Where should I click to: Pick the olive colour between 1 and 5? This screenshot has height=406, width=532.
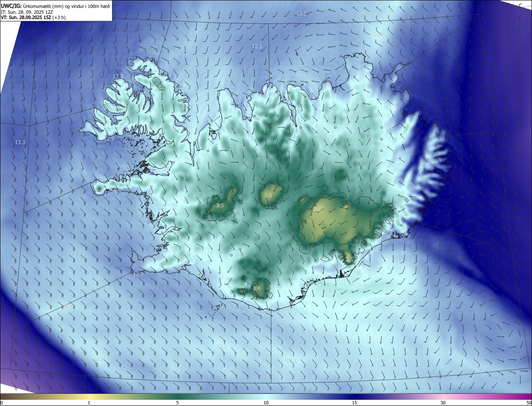[133, 397]
